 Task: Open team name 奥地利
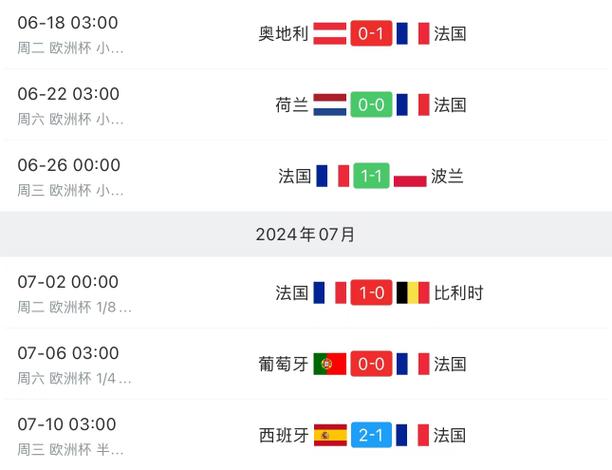283,34
